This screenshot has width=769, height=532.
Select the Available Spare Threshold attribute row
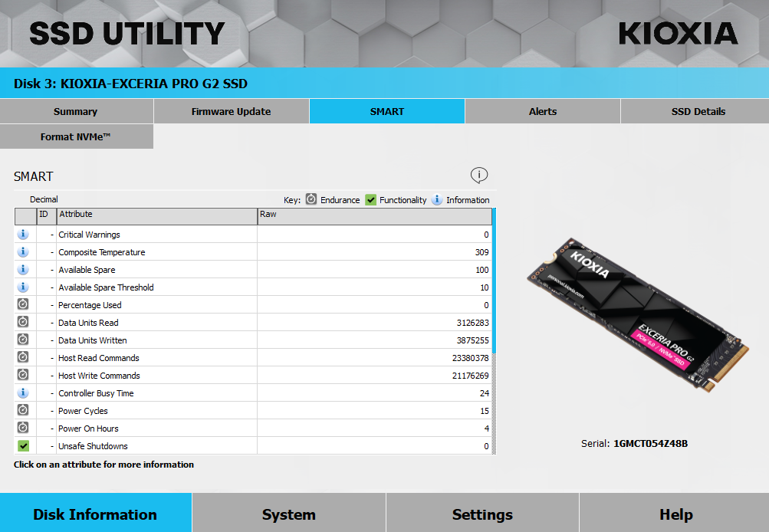click(x=253, y=287)
